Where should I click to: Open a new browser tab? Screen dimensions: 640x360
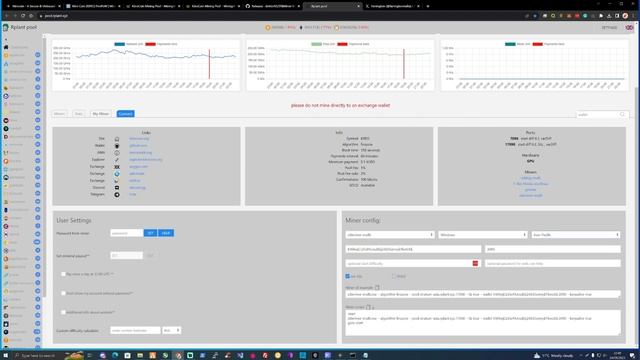[428, 6]
